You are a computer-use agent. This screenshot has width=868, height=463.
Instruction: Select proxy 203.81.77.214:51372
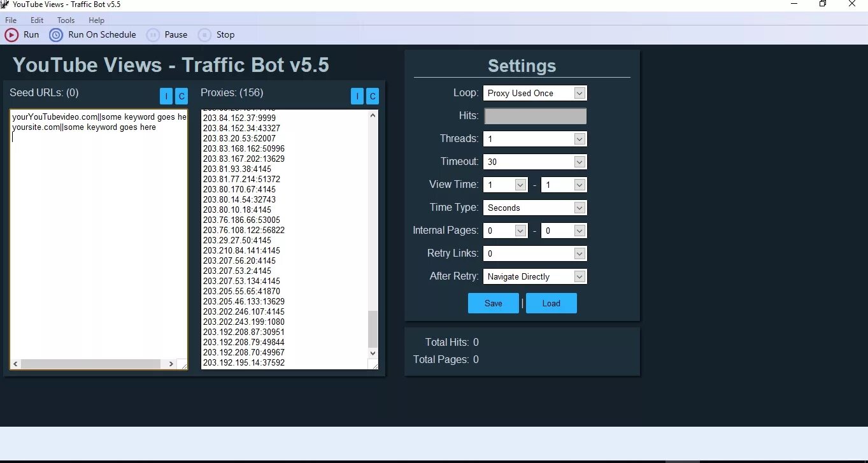[241, 179]
